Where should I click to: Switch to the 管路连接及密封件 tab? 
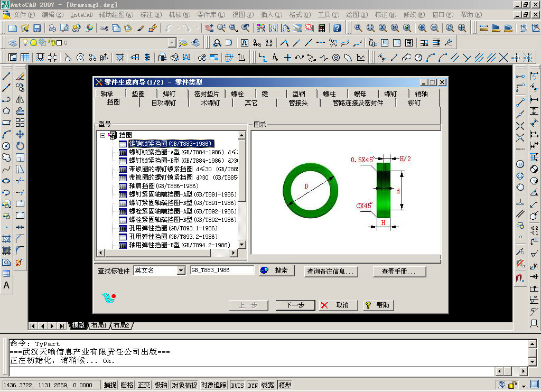pos(358,102)
